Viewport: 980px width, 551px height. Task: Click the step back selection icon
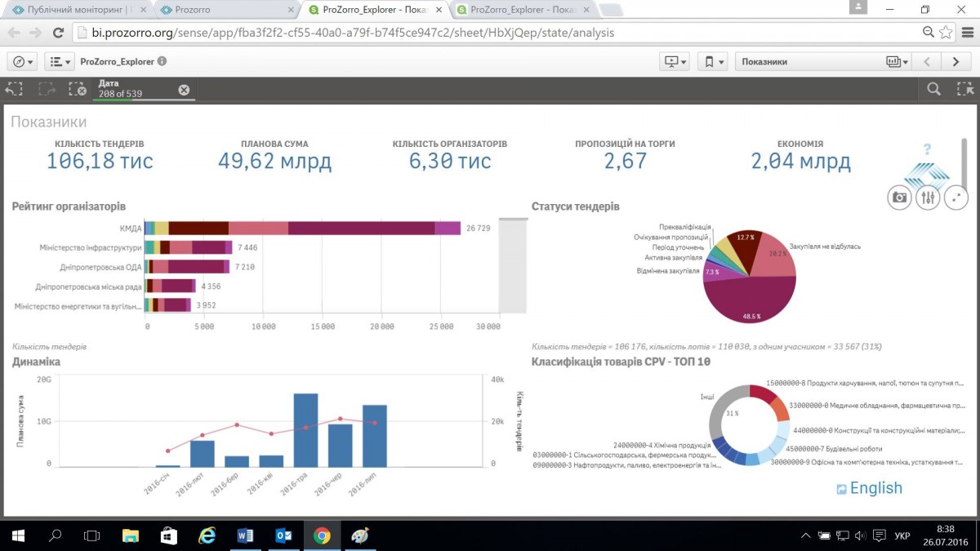pyautogui.click(x=16, y=90)
